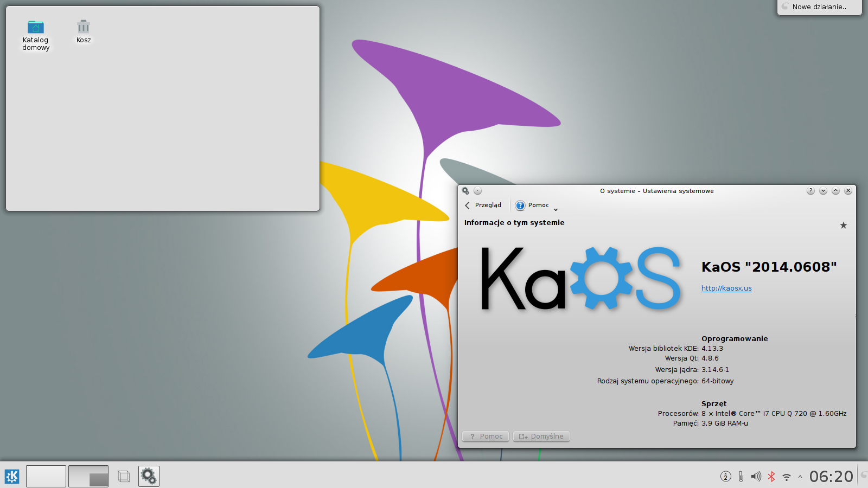868x488 pixels.
Task: Select System Settings task in the taskbar
Action: (x=149, y=476)
